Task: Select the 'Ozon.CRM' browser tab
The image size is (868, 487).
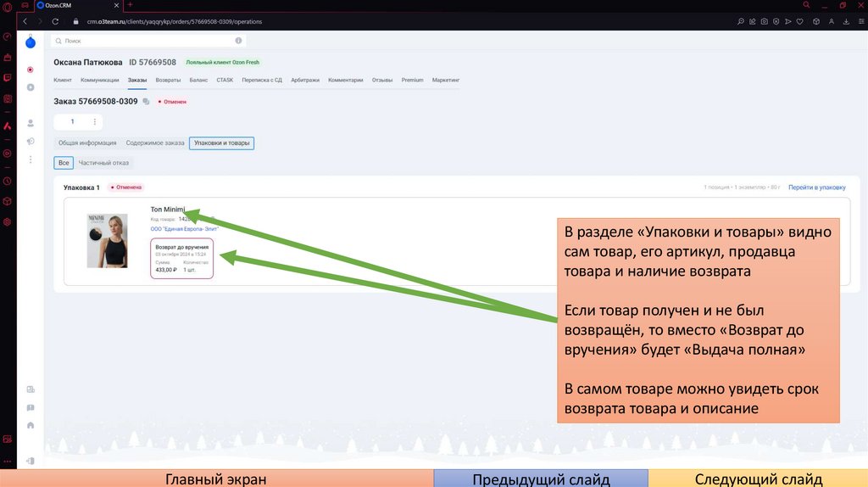Action: pos(77,5)
